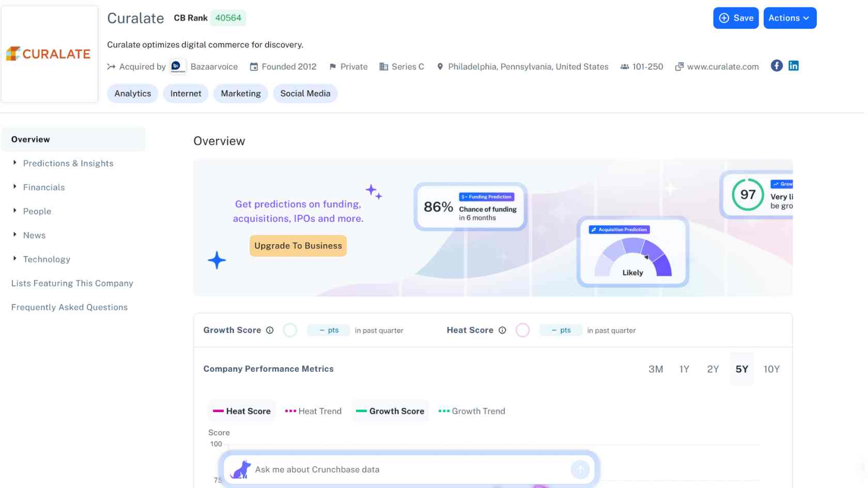Expand Predictions & Insights sidebar section
Viewport: 868px width, 488px height.
coord(68,163)
